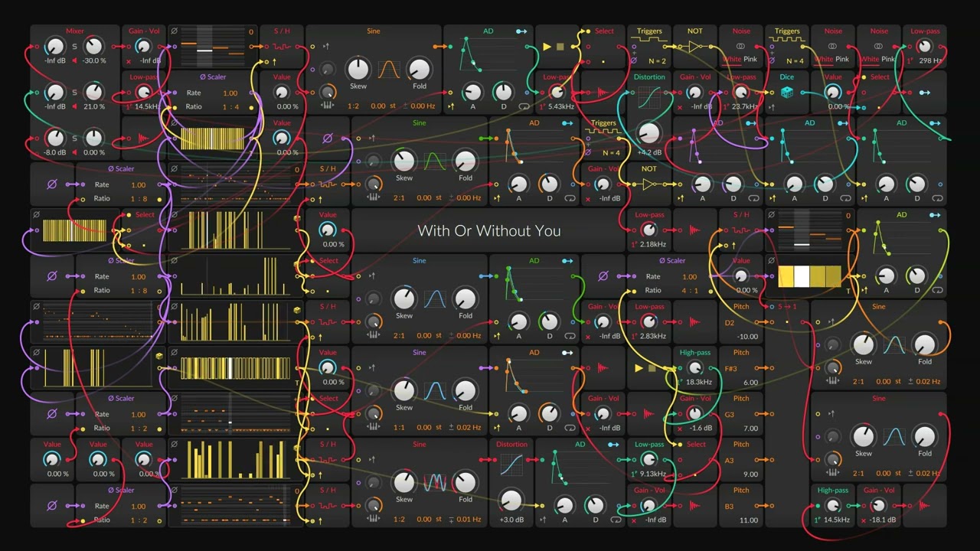980x551 pixels.
Task: Mute the Mixer channel showing -30.0 %
Action: coord(74,60)
